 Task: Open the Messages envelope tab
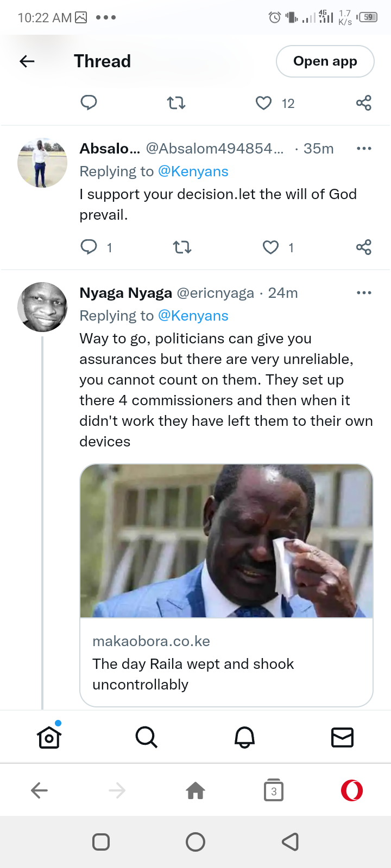coord(342,737)
